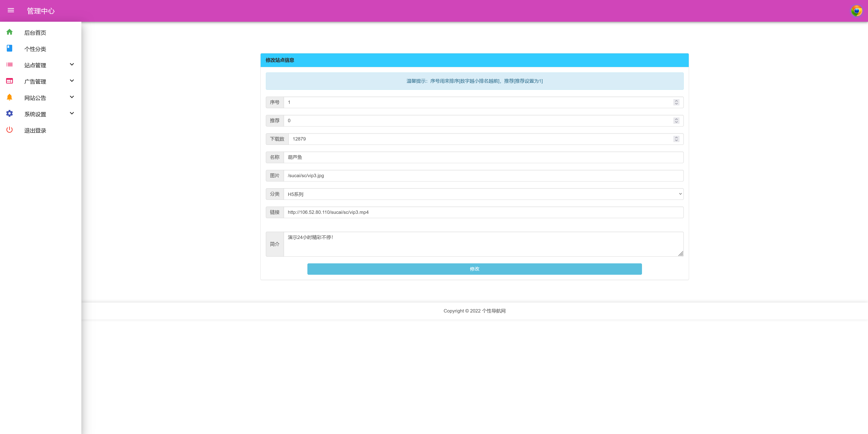868x434 pixels.
Task: Open 后台首页 in the sidebar
Action: 35,33
